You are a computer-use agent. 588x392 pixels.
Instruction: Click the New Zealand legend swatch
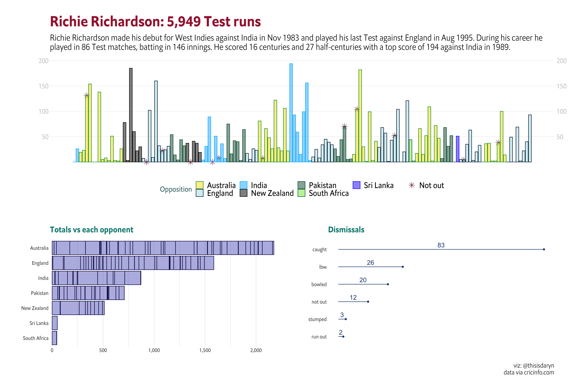[x=243, y=193]
